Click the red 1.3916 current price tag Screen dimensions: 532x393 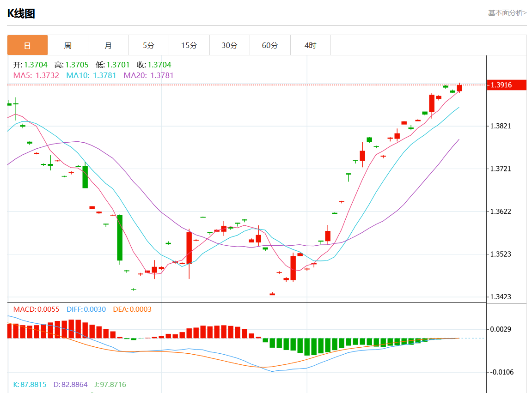click(507, 85)
